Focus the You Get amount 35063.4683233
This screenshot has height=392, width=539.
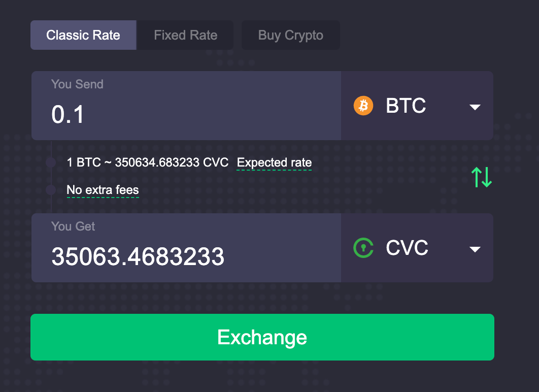tap(186, 248)
